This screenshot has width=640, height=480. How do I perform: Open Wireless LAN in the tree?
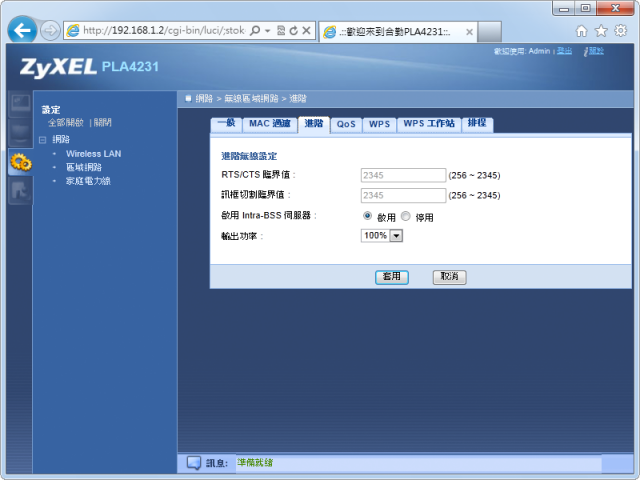tap(93, 154)
